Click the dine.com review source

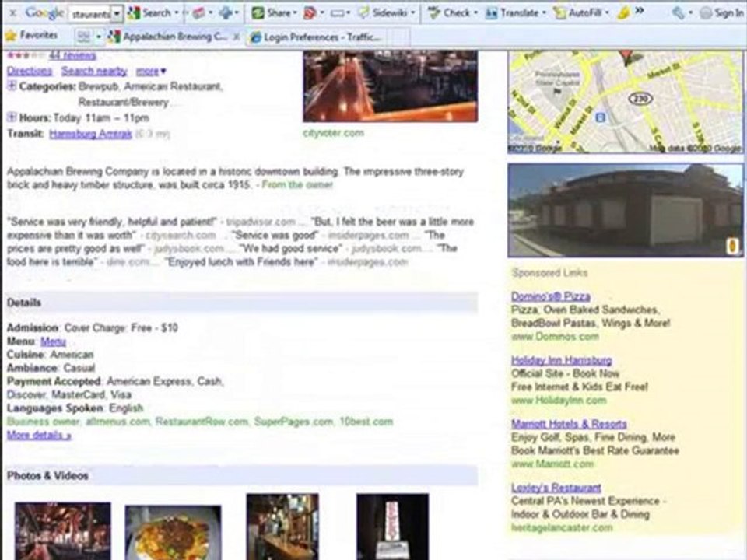coord(127,262)
